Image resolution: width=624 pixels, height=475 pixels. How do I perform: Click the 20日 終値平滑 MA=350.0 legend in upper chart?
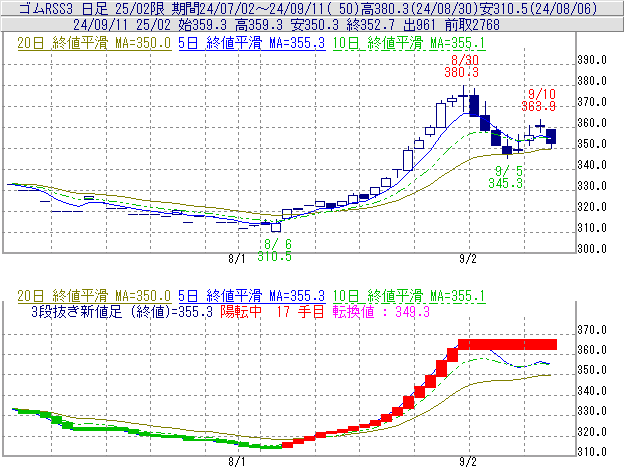click(x=94, y=43)
